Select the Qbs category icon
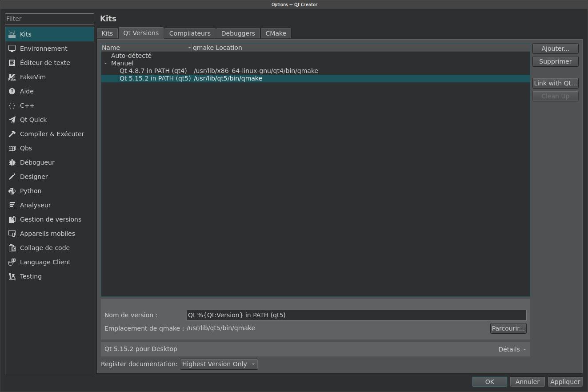Screen dimensions: 588x392 [x=12, y=148]
